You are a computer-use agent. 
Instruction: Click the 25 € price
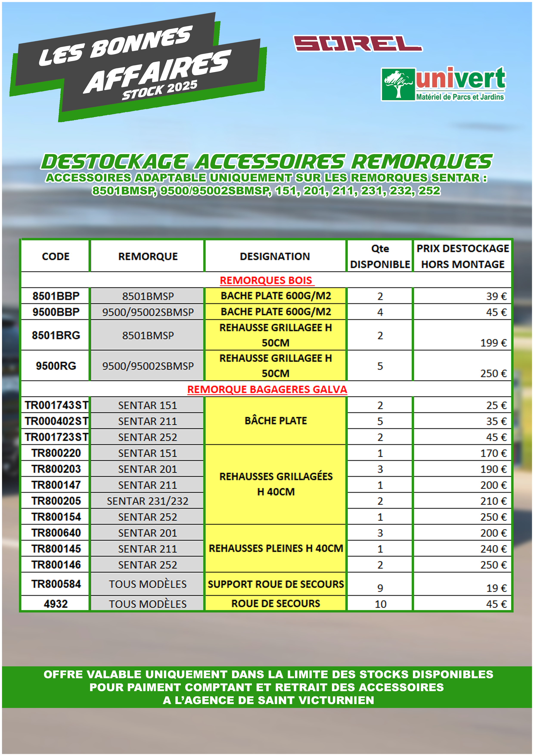point(497,405)
